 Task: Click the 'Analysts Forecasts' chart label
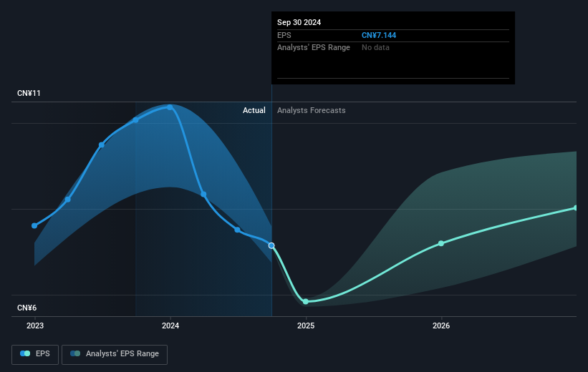(312, 110)
